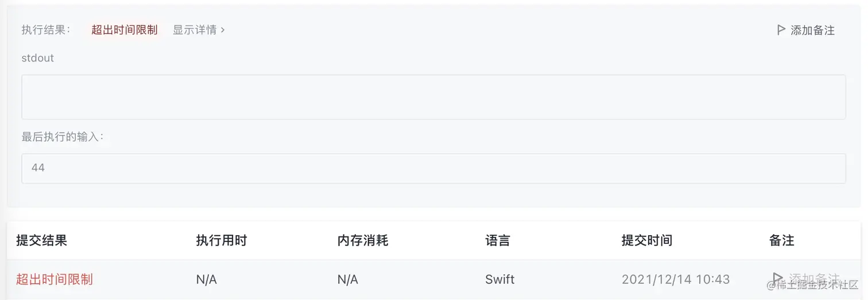
Task: Open the red 超出时间限制 submission in table row
Action: (x=55, y=279)
